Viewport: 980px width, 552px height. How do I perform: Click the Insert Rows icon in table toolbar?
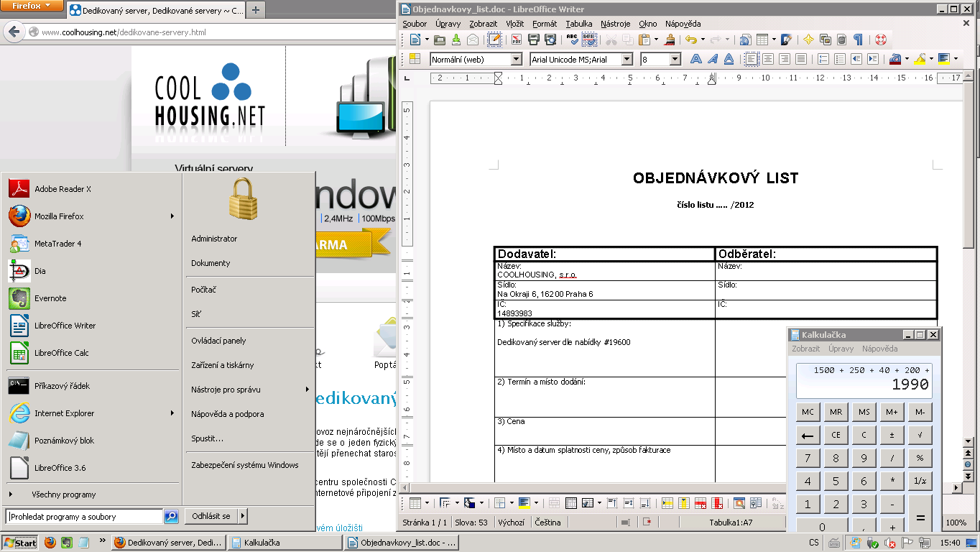[666, 503]
